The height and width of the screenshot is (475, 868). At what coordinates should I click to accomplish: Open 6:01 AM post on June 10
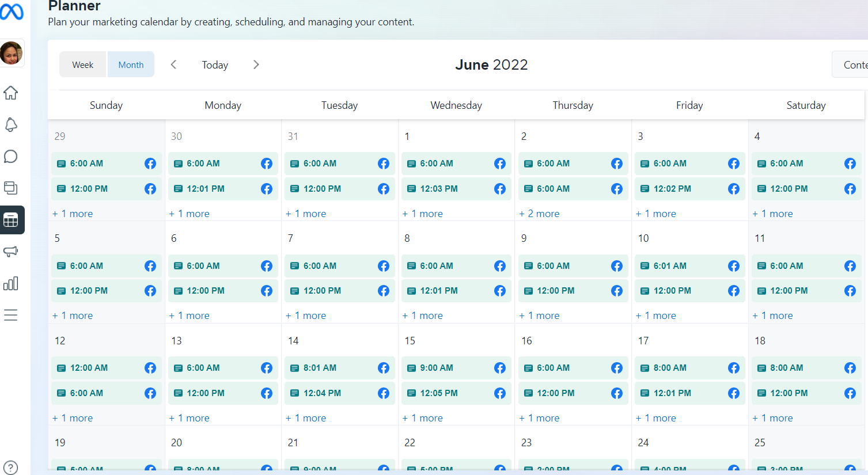689,266
